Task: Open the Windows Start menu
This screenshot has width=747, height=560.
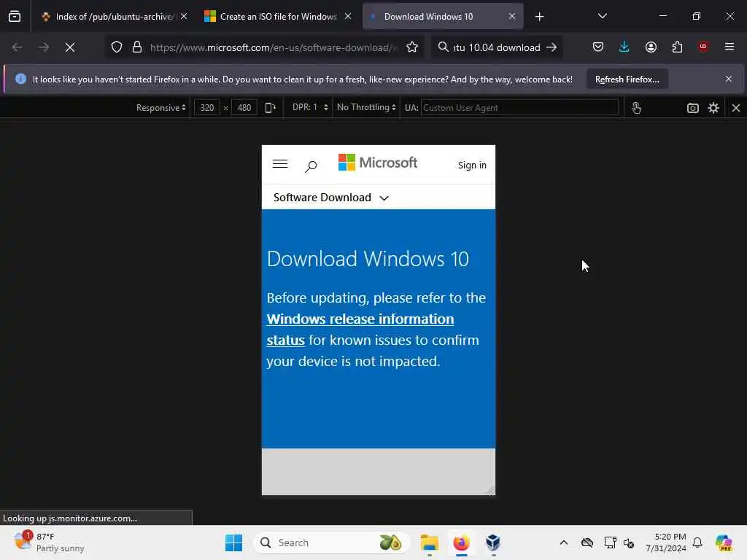Action: [x=233, y=542]
